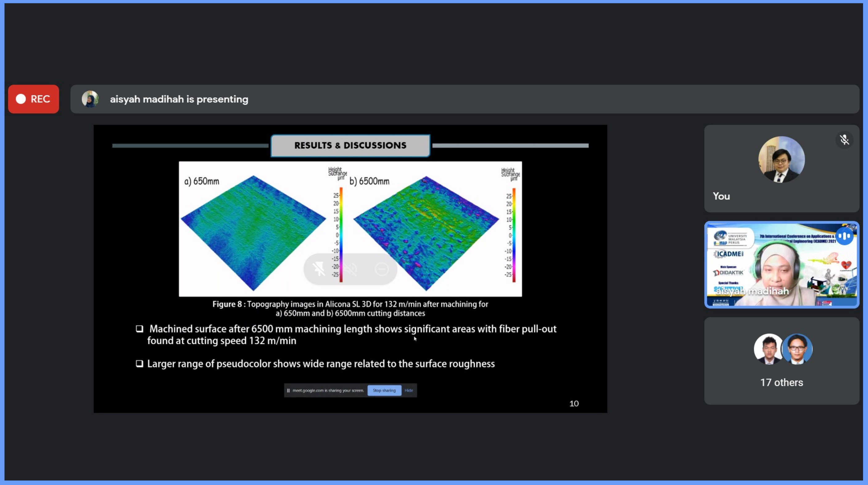Click the mute speaker icon on the overlay
Image resolution: width=868 pixels, height=485 pixels.
(350, 269)
